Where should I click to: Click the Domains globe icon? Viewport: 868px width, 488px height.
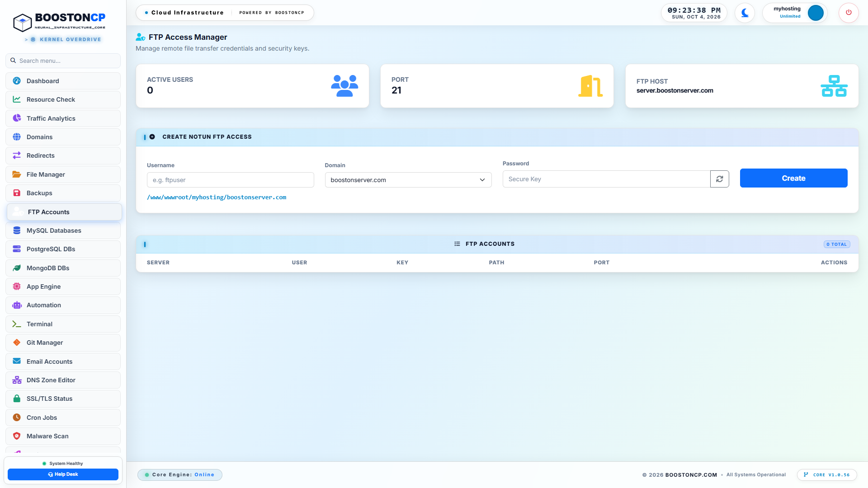[x=17, y=137]
